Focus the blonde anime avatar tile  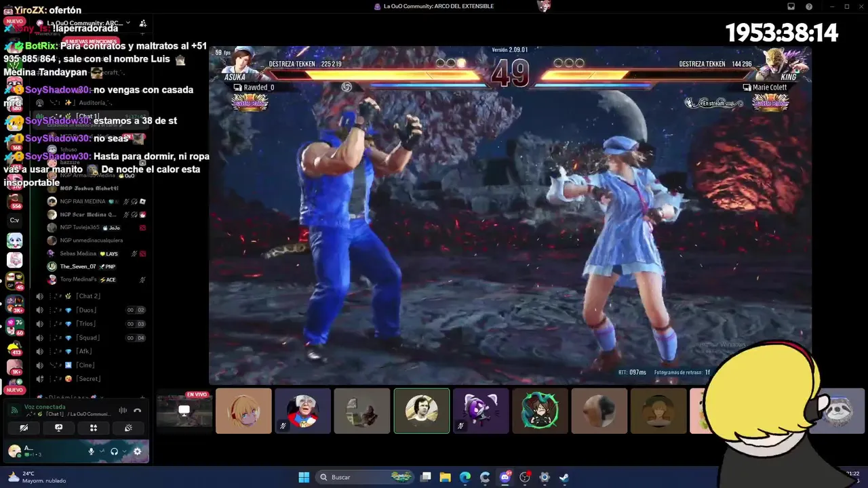243,411
